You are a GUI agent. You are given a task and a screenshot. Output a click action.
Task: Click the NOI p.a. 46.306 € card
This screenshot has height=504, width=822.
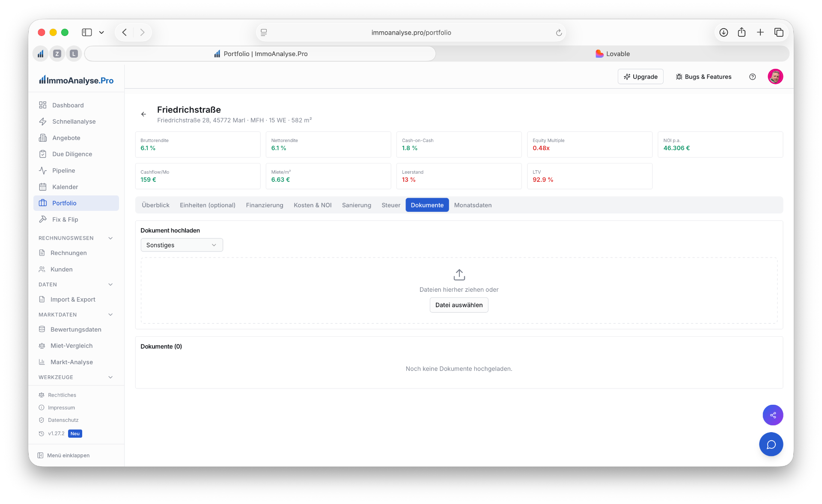tap(720, 145)
